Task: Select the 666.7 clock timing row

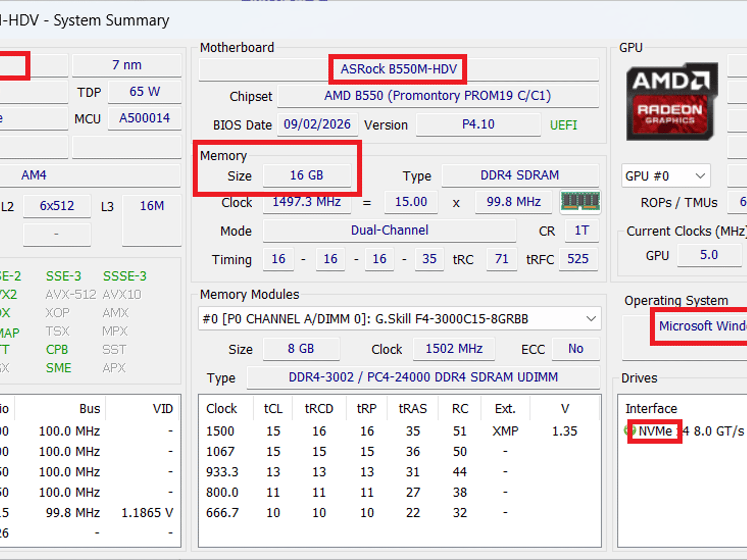Action: [399, 513]
